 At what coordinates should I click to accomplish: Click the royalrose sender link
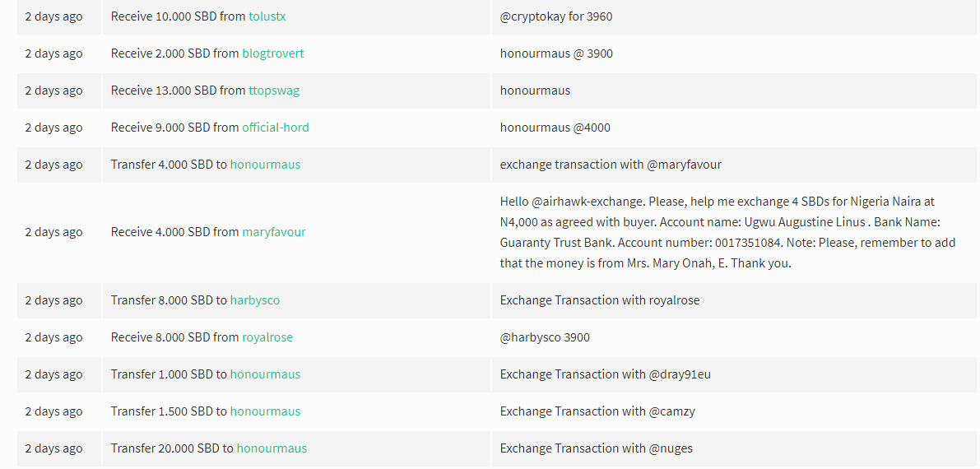(x=267, y=337)
